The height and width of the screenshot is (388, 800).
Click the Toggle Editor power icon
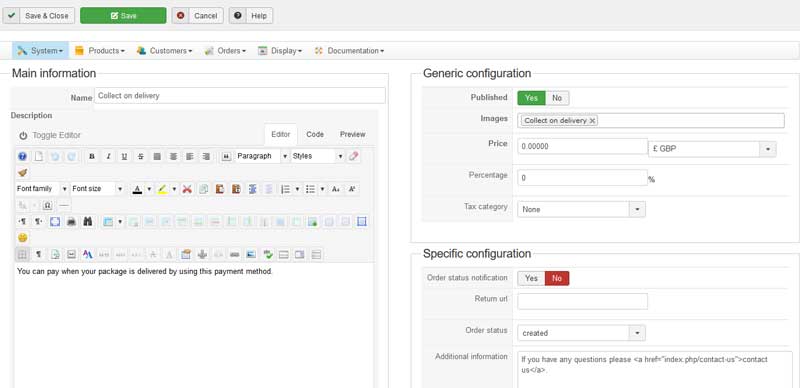click(x=23, y=135)
